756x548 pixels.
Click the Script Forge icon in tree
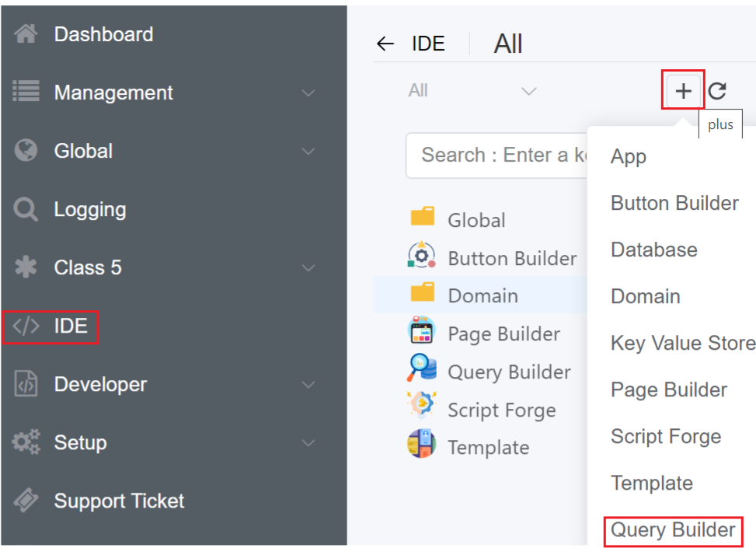422,407
